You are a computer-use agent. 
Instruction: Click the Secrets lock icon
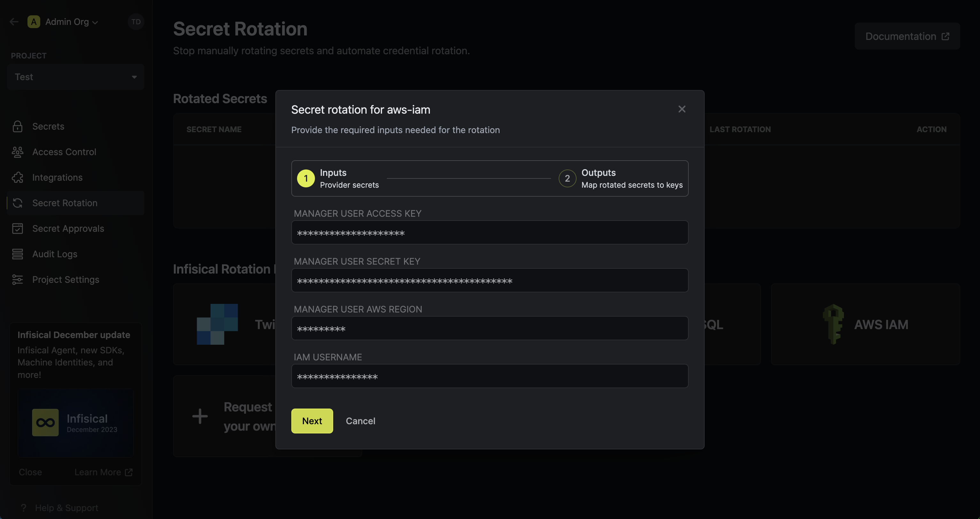pyautogui.click(x=18, y=127)
